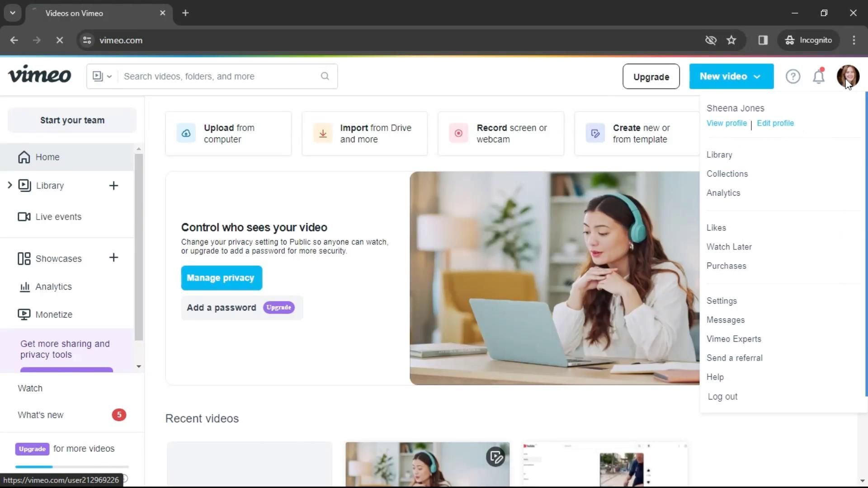
Task: Click the video storage progress bar
Action: [72, 466]
